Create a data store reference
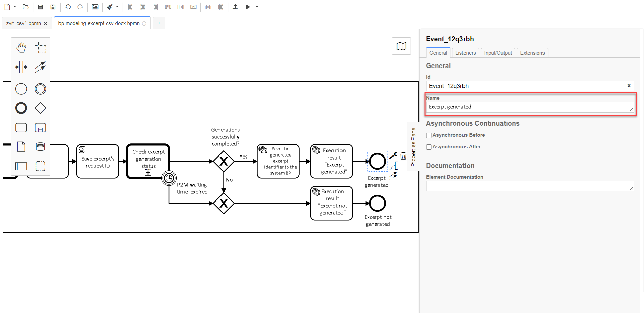The height and width of the screenshot is (313, 644). click(40, 147)
